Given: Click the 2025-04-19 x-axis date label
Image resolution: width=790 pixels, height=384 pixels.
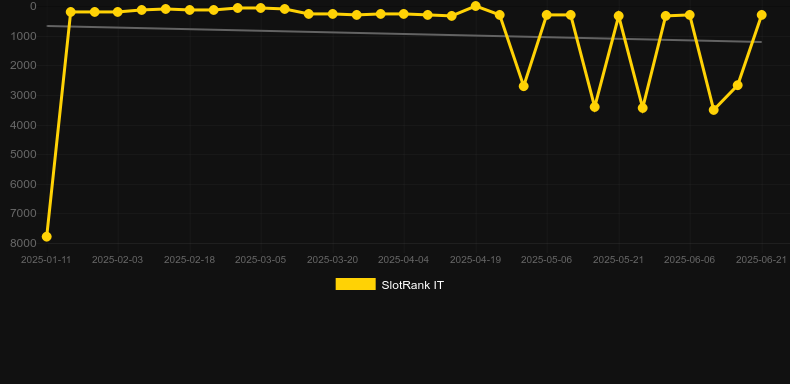Looking at the screenshot, I should 475,260.
